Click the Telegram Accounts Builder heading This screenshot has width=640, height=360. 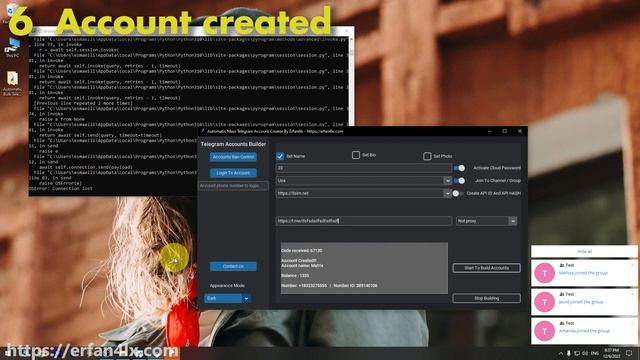233,144
